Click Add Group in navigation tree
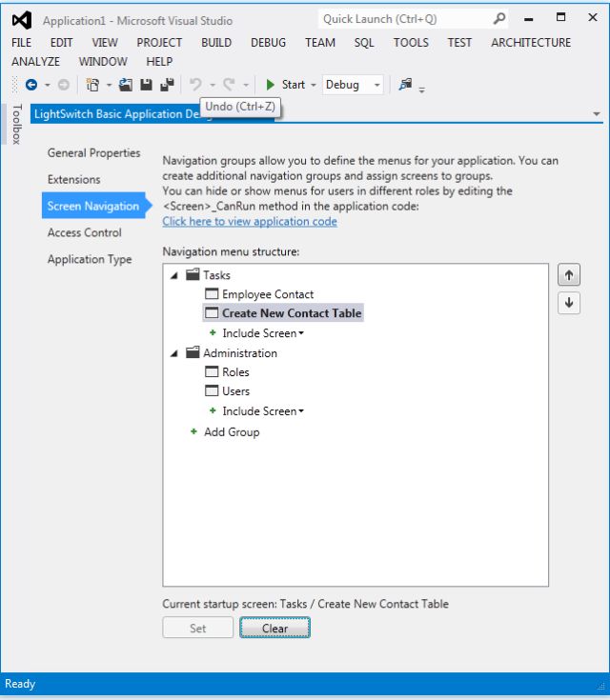 (232, 431)
